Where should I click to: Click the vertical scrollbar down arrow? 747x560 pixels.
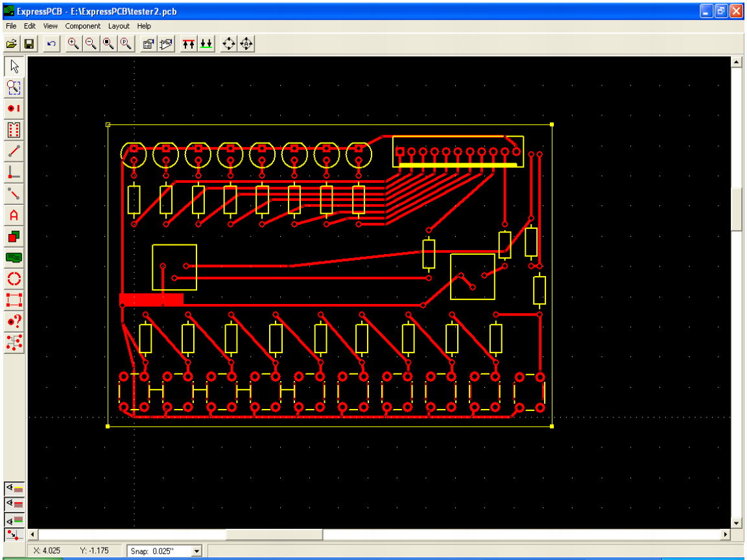click(x=737, y=523)
